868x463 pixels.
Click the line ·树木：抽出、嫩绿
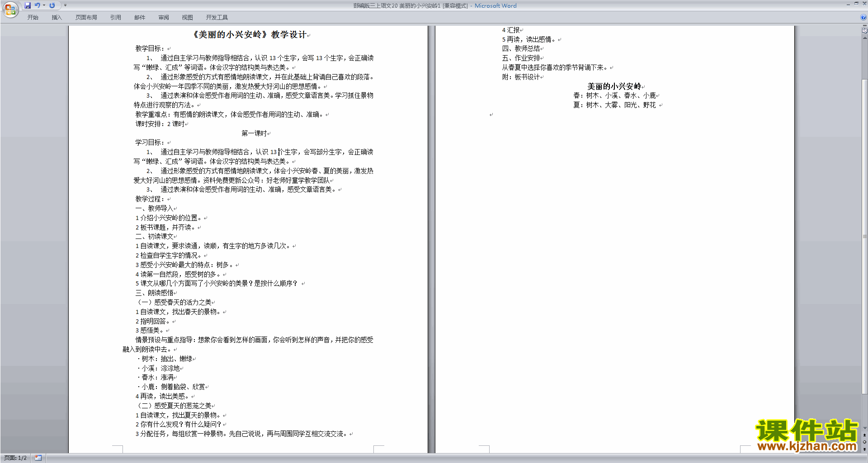pyautogui.click(x=166, y=359)
